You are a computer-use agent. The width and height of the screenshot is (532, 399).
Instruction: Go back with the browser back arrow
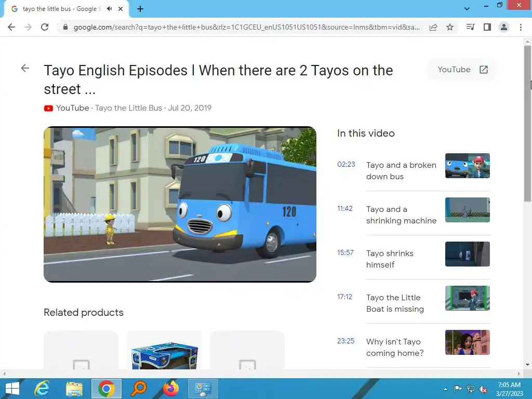[11, 27]
